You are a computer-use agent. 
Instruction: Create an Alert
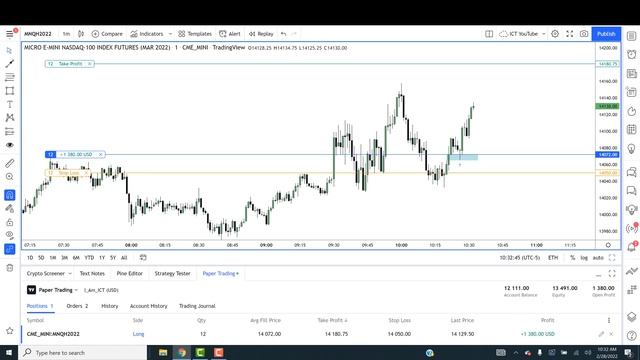click(x=230, y=34)
